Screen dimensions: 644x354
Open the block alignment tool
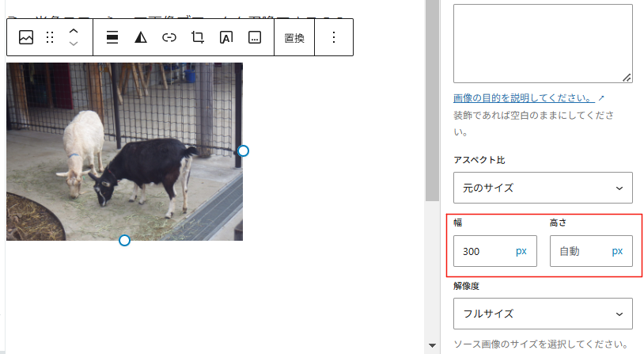(x=112, y=37)
